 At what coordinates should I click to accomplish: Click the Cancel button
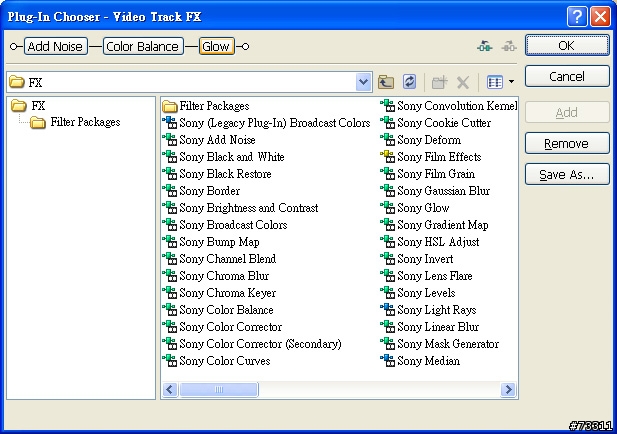coord(567,76)
